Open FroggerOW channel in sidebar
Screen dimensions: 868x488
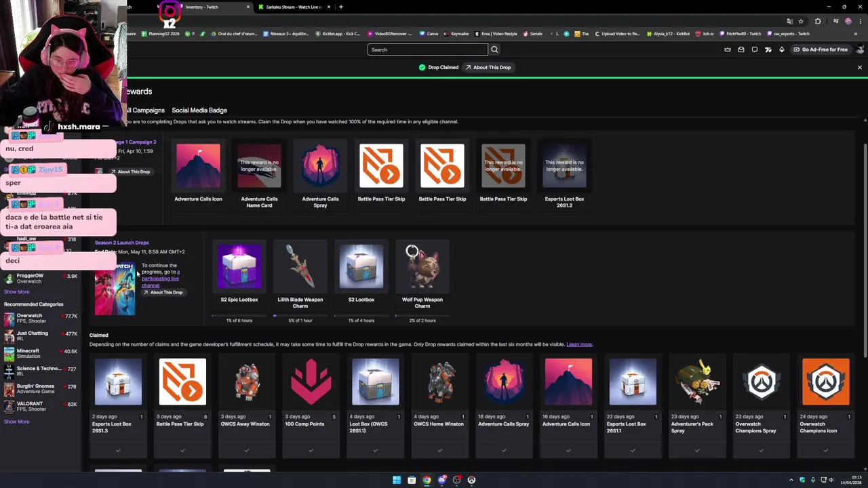(x=41, y=278)
